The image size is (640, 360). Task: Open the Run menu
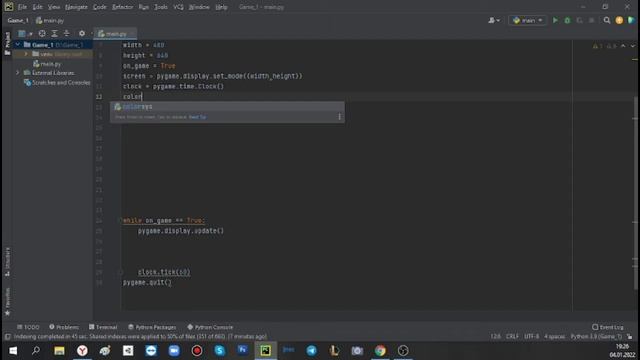point(143,7)
